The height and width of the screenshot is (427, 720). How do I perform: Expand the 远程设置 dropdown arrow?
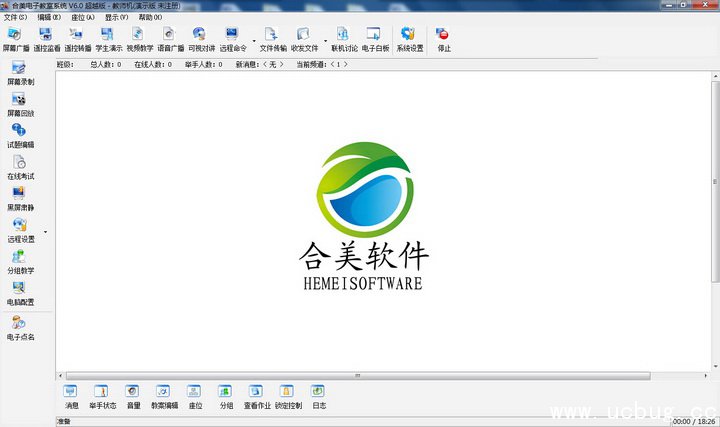point(45,232)
